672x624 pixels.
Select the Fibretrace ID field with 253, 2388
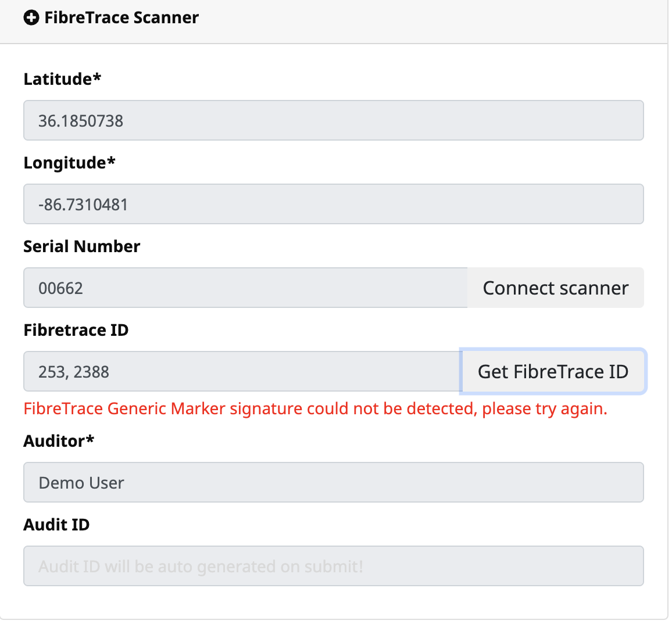pyautogui.click(x=241, y=371)
